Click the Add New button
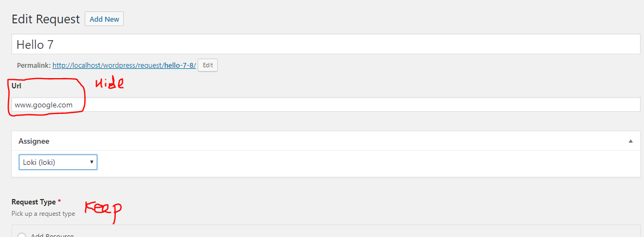This screenshot has width=644, height=237. 104,19
